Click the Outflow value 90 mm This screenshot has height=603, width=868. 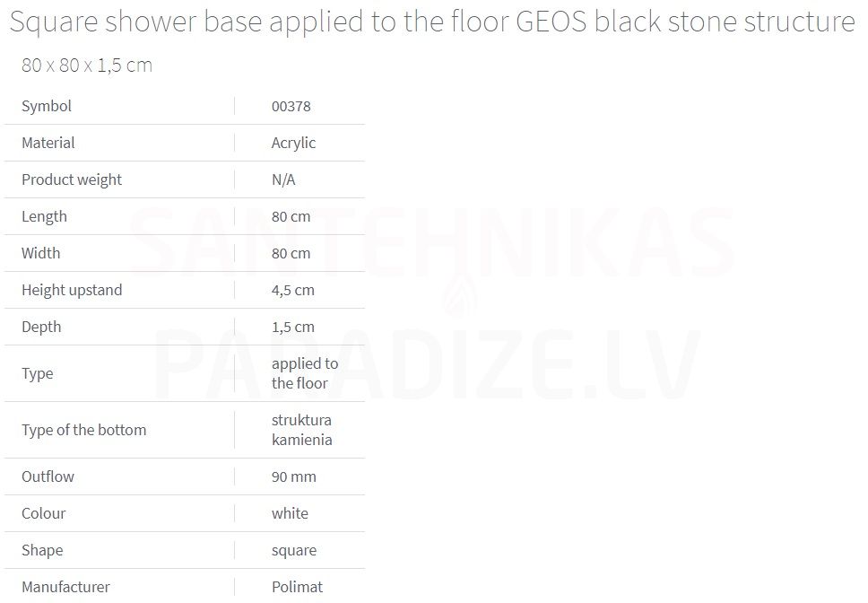(294, 476)
